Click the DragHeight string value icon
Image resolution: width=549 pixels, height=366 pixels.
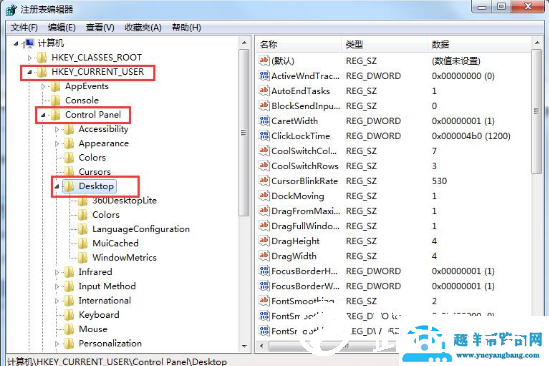(x=264, y=241)
